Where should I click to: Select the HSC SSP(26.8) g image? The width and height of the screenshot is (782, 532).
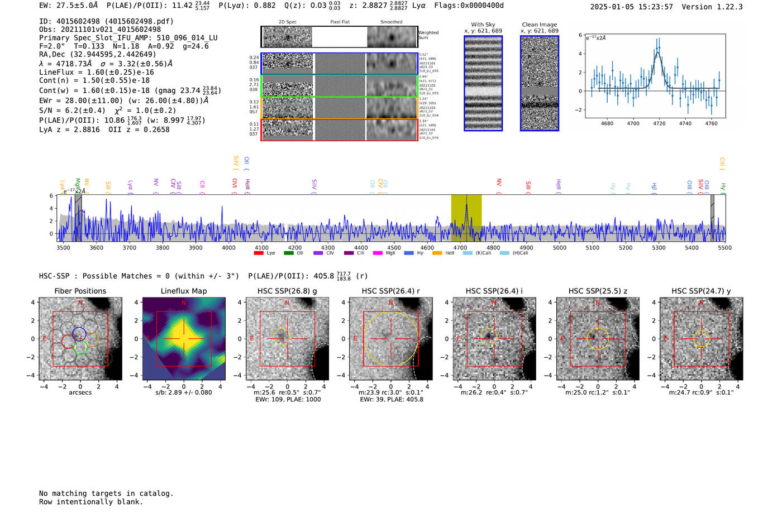(287, 339)
